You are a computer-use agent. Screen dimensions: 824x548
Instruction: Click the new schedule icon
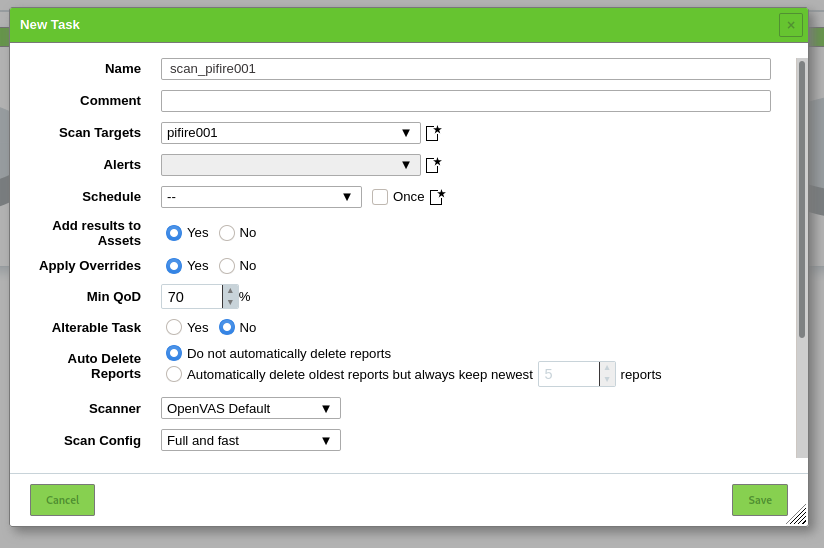tap(437, 196)
